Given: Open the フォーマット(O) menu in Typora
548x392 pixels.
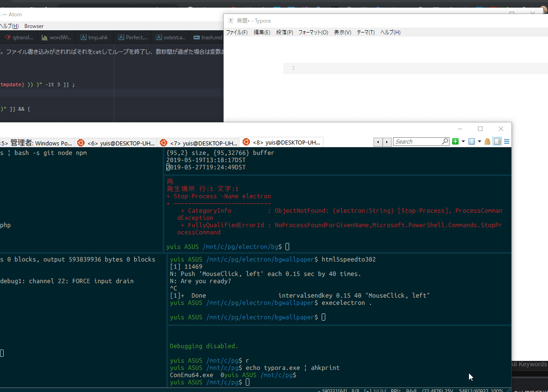Looking at the screenshot, I should coord(313,33).
